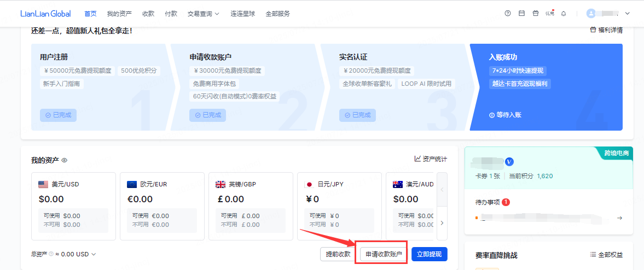Open 福利详情 link
The width and height of the screenshot is (644, 270).
[x=606, y=30]
